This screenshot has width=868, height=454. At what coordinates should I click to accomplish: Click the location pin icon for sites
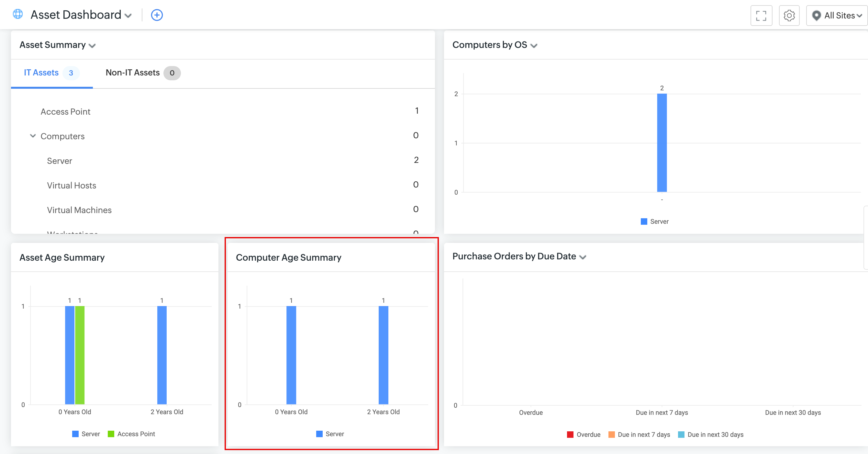coord(816,16)
